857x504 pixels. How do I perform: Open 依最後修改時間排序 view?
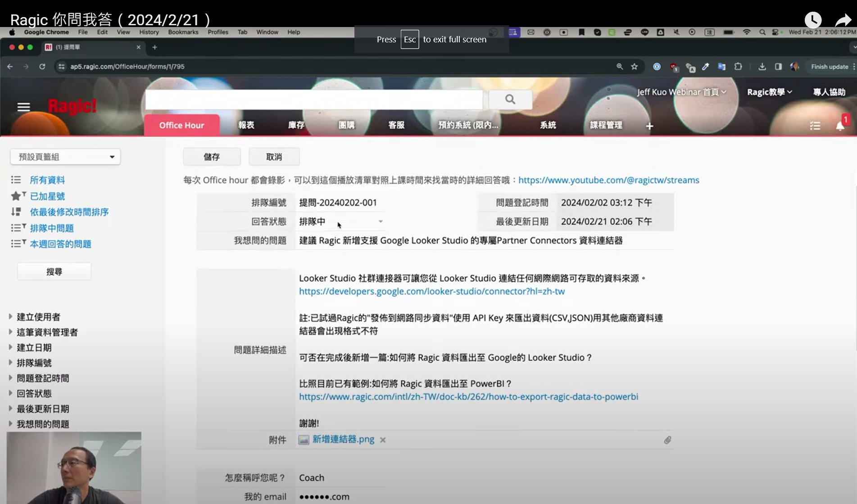[69, 212]
